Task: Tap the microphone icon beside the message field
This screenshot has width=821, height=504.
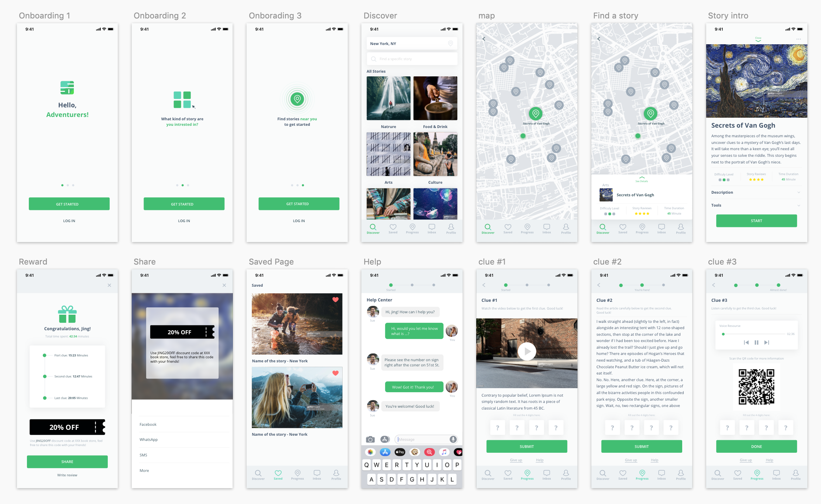Action: (x=453, y=439)
